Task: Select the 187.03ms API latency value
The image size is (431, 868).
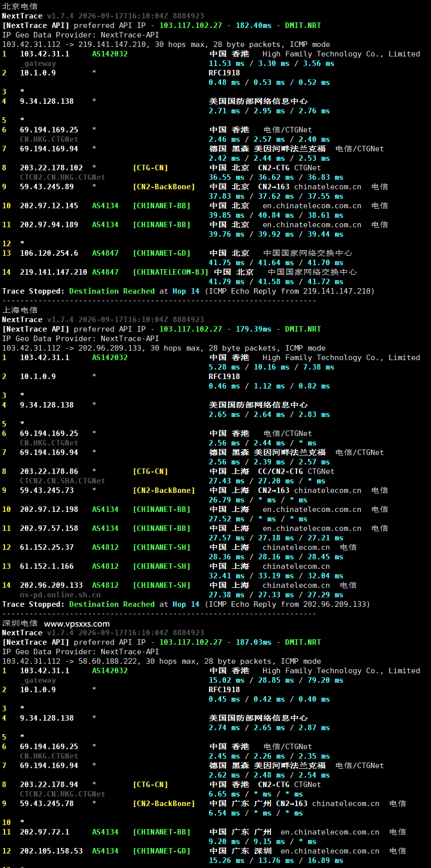Action: (254, 642)
